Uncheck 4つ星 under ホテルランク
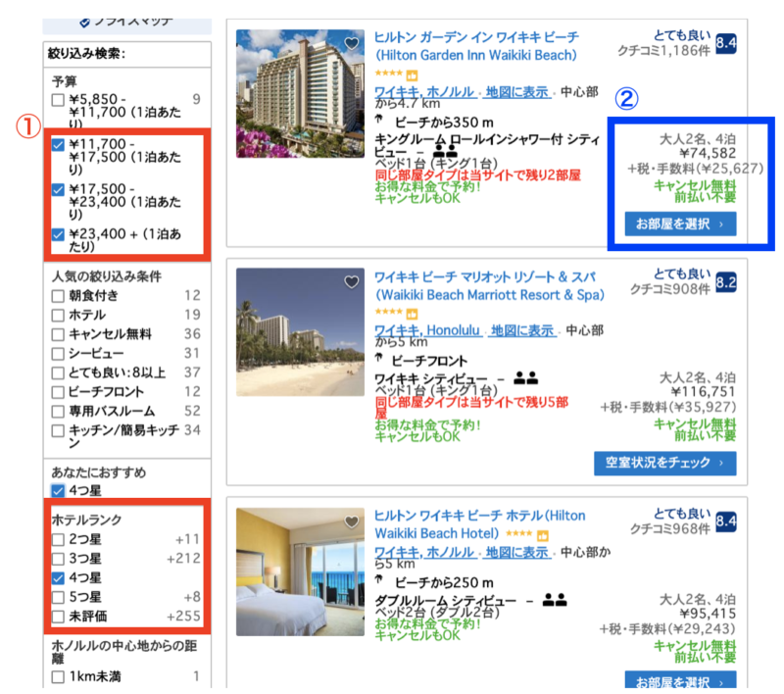The image size is (784, 694). pyautogui.click(x=58, y=578)
